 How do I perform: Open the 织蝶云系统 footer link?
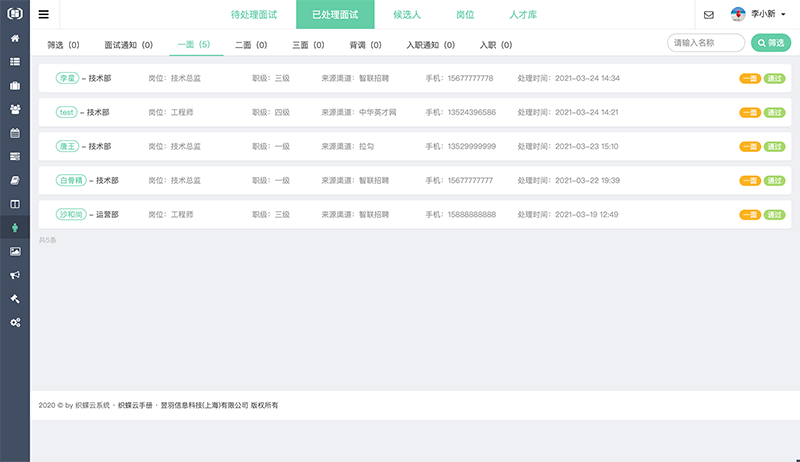tap(92, 405)
